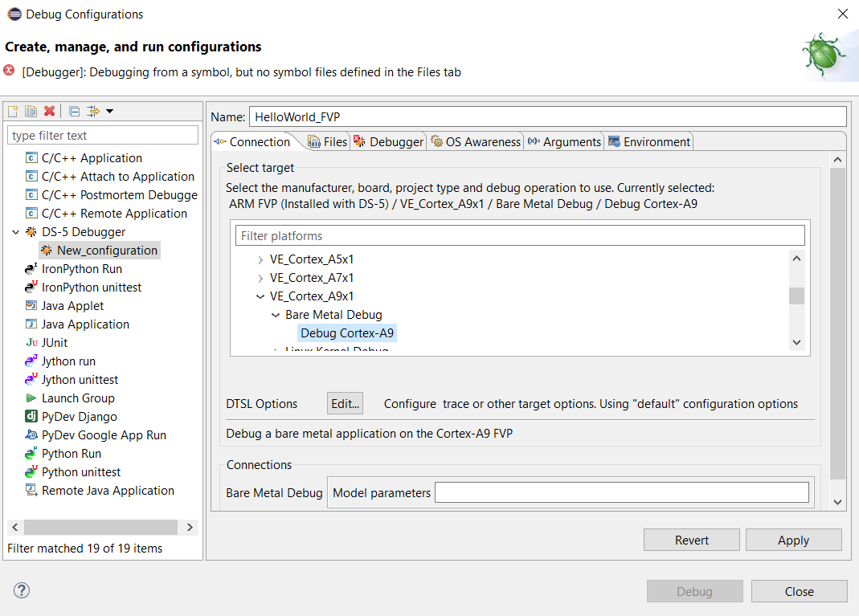Duplicate the selected launch configuration

[x=31, y=111]
